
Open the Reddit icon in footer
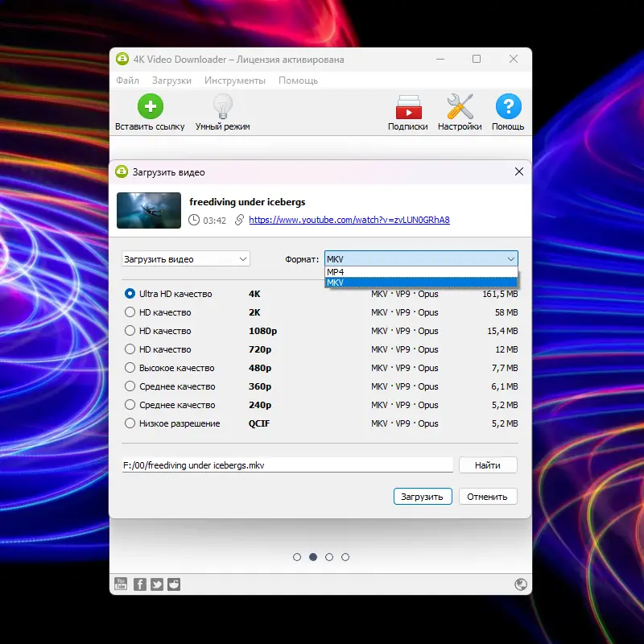click(x=174, y=584)
